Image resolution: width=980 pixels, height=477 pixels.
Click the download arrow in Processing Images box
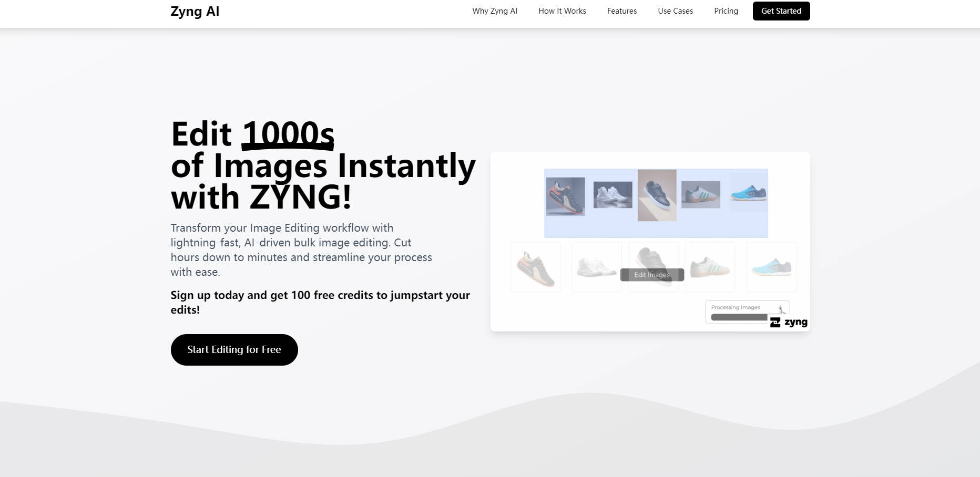[780, 308]
